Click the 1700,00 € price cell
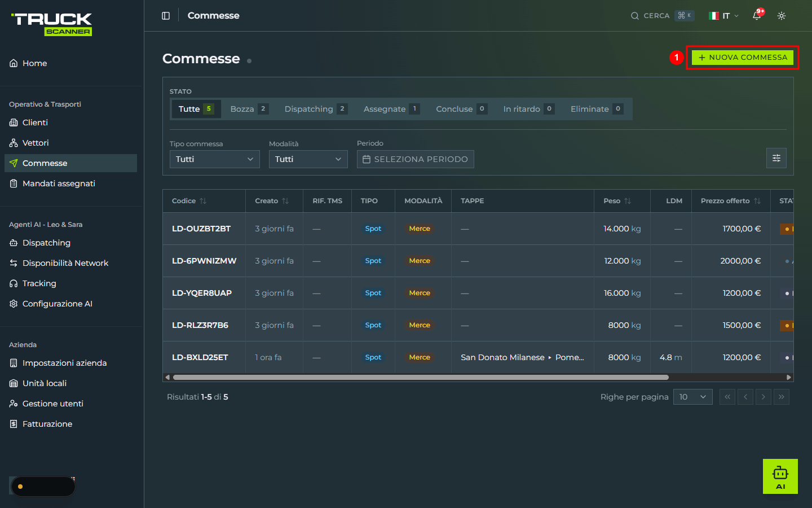 742,229
